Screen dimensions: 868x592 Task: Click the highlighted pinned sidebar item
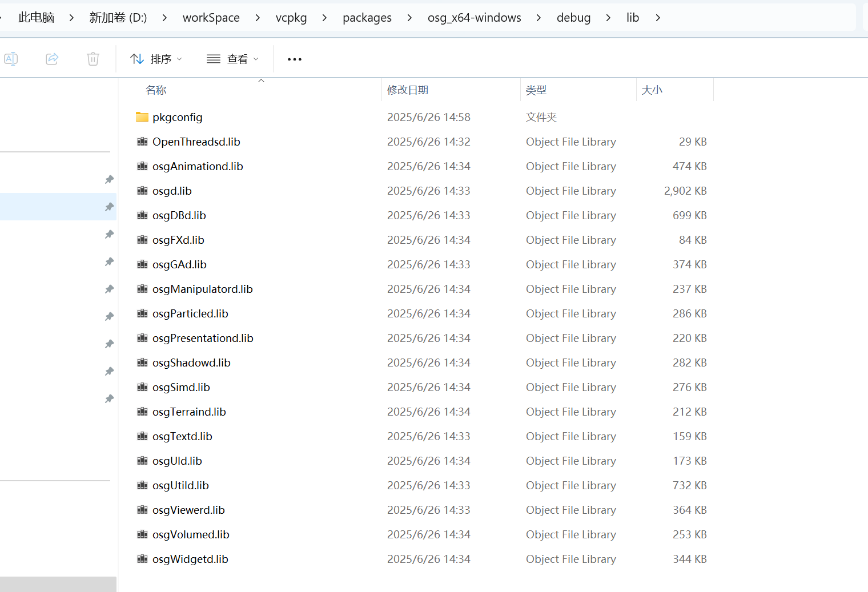click(x=58, y=207)
